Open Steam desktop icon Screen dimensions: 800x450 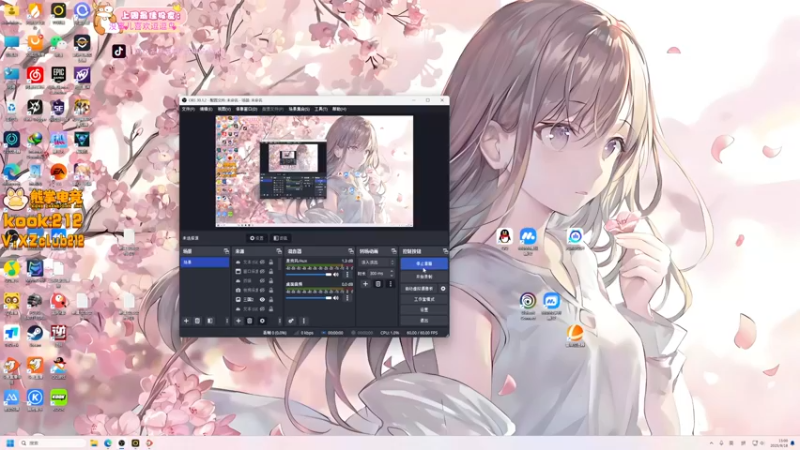point(35,334)
